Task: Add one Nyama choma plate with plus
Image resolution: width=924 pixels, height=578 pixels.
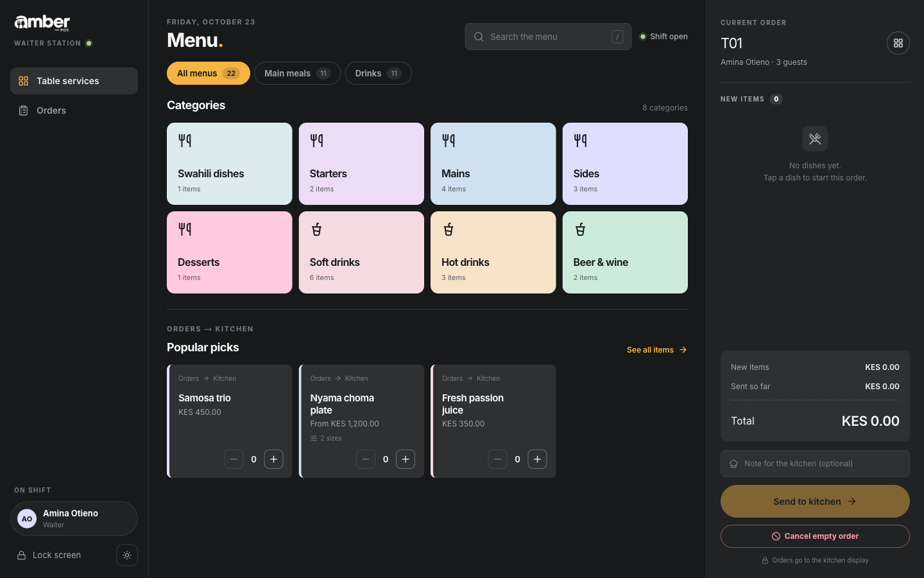Action: pos(406,459)
